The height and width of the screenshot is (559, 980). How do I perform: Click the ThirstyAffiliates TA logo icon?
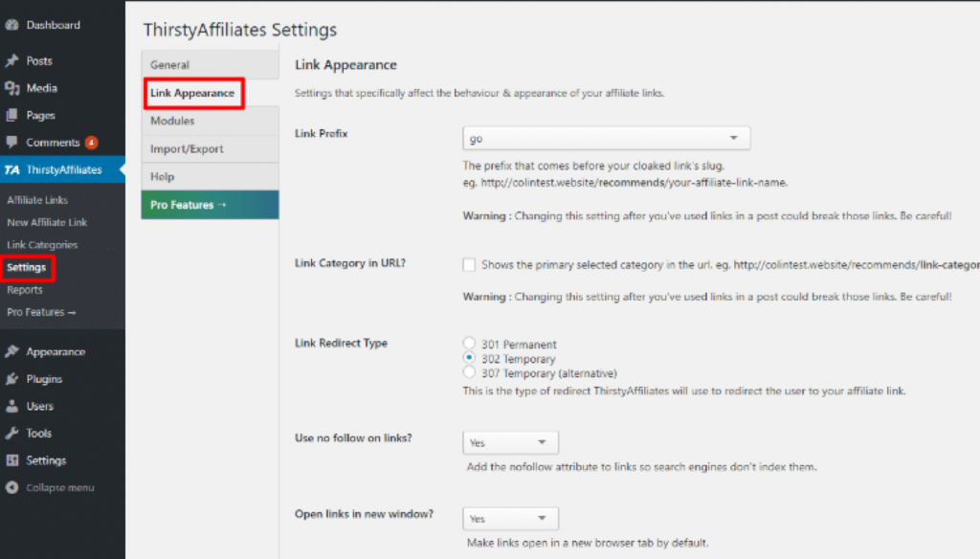11,169
